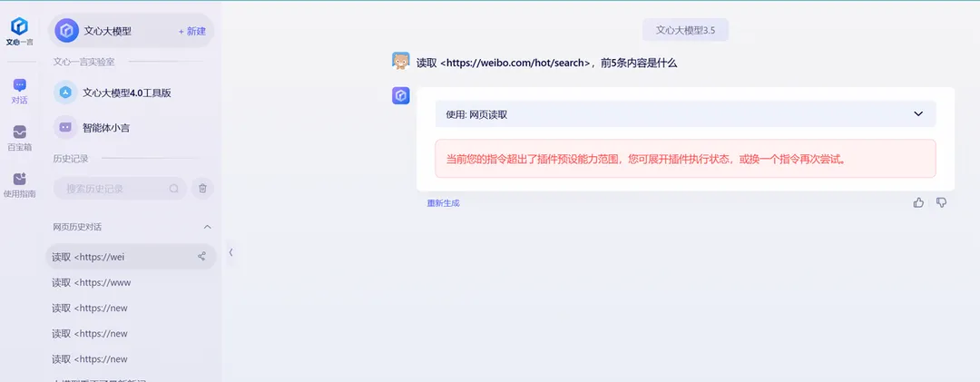Collapse the 网页历史对话 section
Viewport: 980px width, 382px height.
click(207, 227)
